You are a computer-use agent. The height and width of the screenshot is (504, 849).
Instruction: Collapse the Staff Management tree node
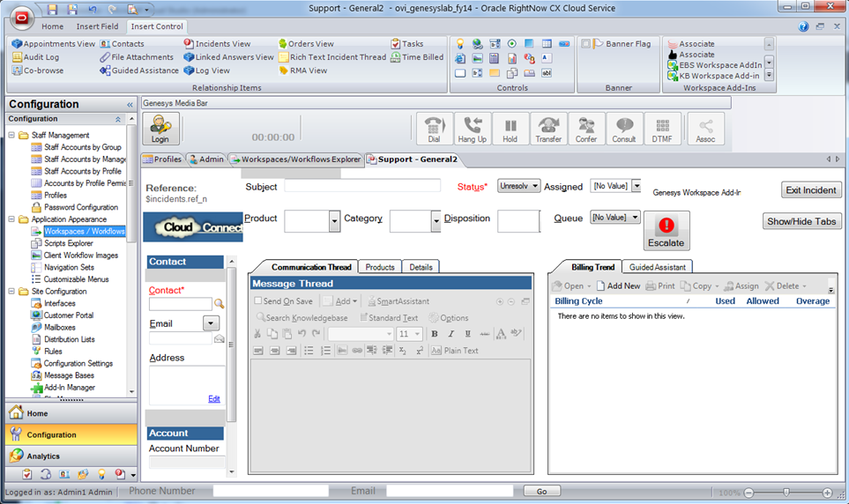11,135
